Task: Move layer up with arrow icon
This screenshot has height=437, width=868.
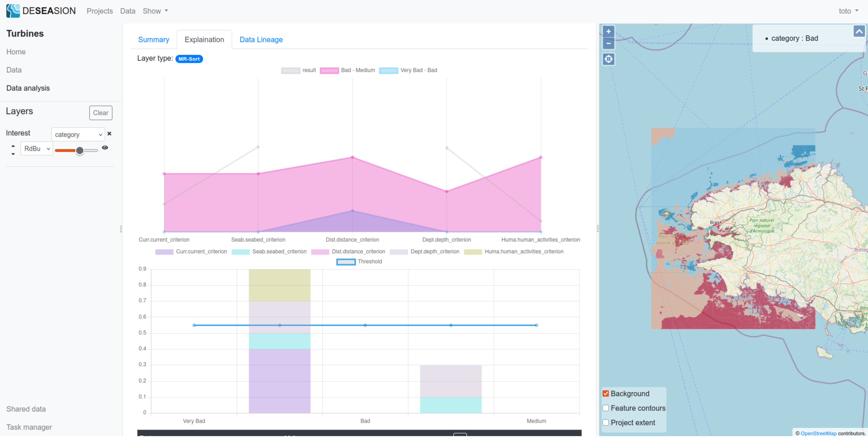Action: point(13,146)
